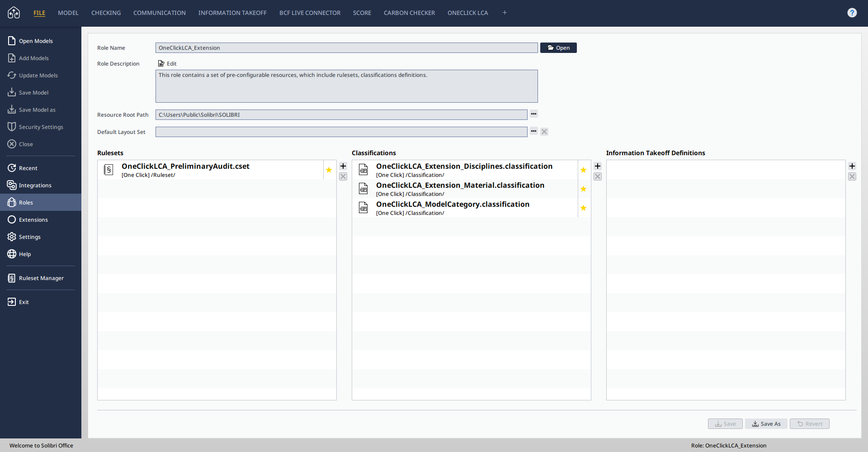Toggle star on Extension_Disciplines classification
Image resolution: width=868 pixels, height=452 pixels.
click(584, 170)
